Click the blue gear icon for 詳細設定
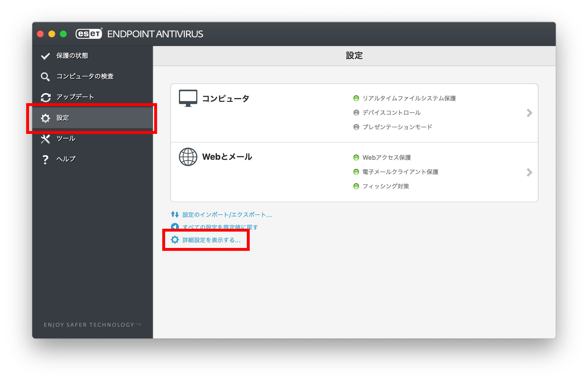This screenshot has width=588, height=381. tap(175, 240)
